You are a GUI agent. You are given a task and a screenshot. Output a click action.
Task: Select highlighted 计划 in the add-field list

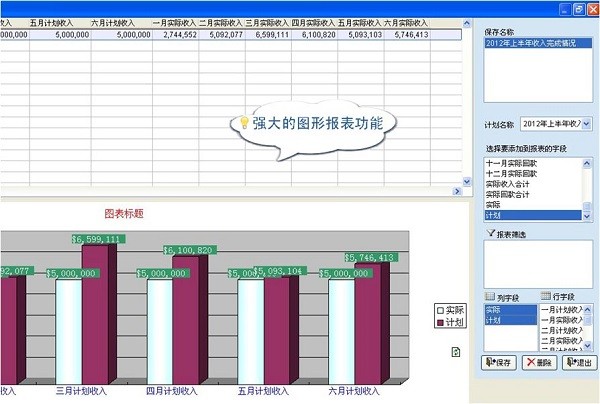pyautogui.click(x=533, y=215)
